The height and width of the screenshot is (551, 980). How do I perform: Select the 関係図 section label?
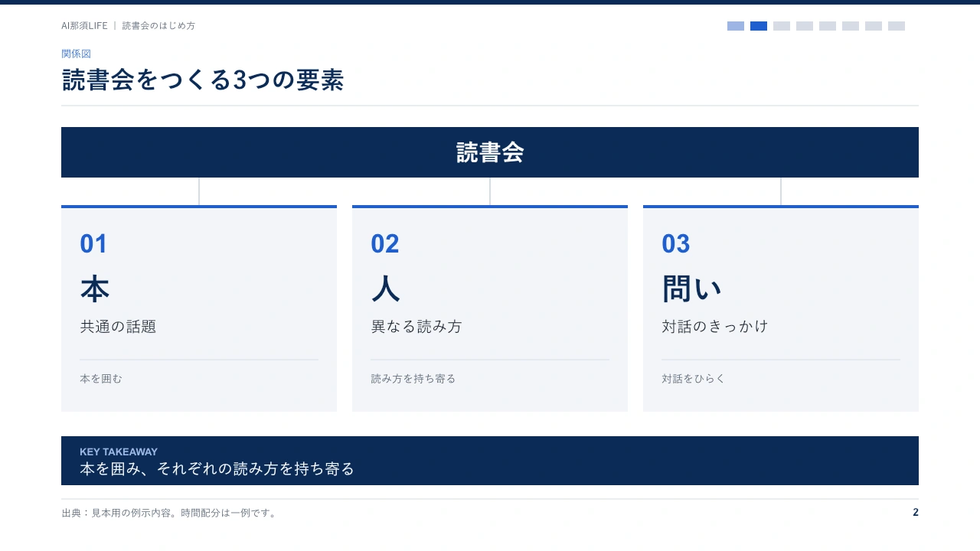(76, 54)
